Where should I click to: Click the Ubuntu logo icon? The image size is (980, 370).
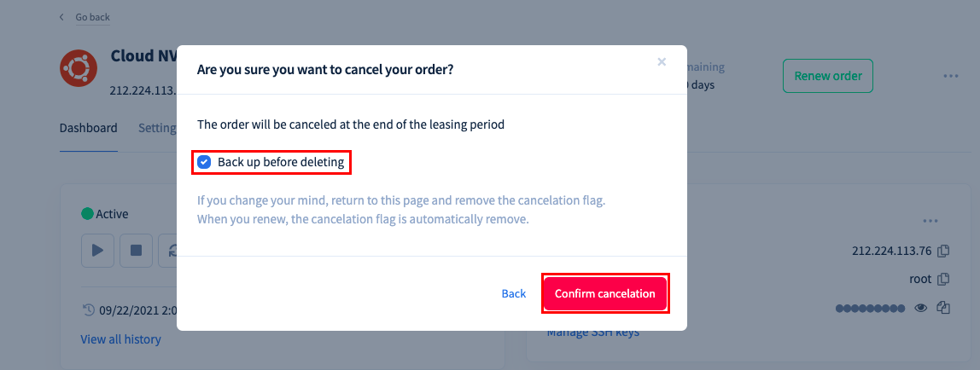[x=78, y=69]
